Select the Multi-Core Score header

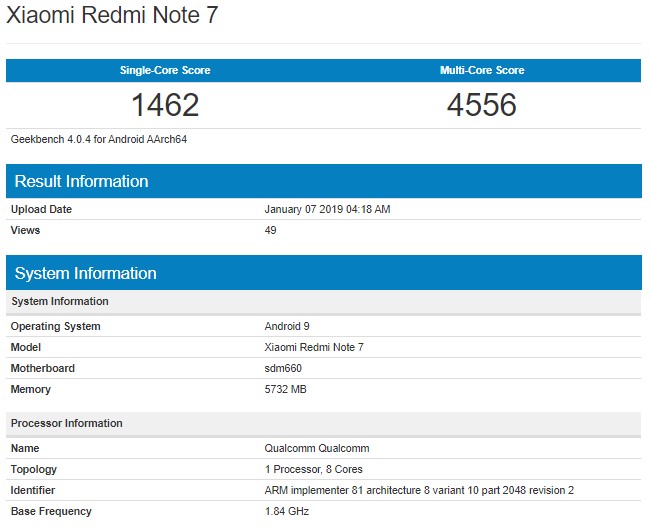click(x=482, y=70)
